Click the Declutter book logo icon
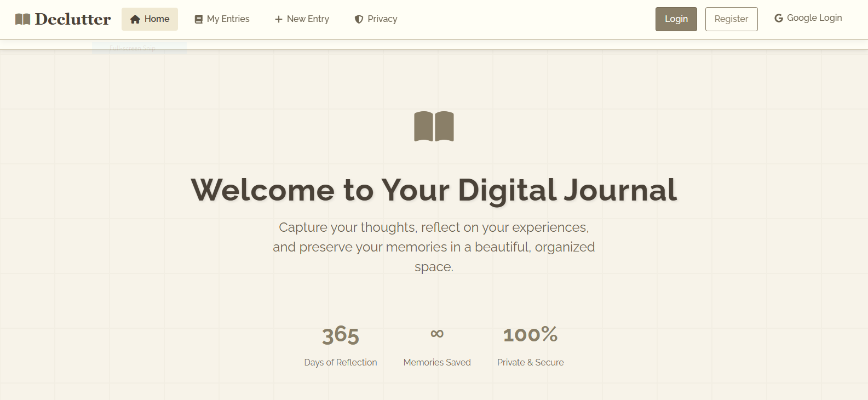This screenshot has width=868, height=400. 22,18
